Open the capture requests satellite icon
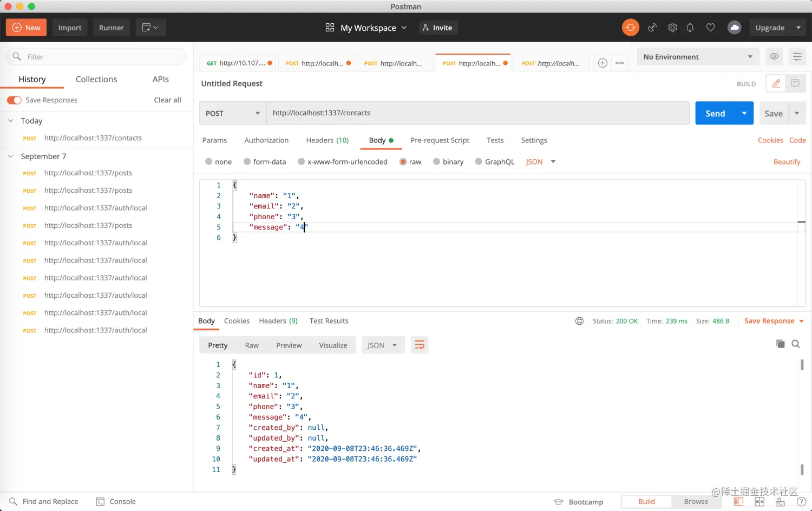This screenshot has width=812, height=511. [x=652, y=28]
